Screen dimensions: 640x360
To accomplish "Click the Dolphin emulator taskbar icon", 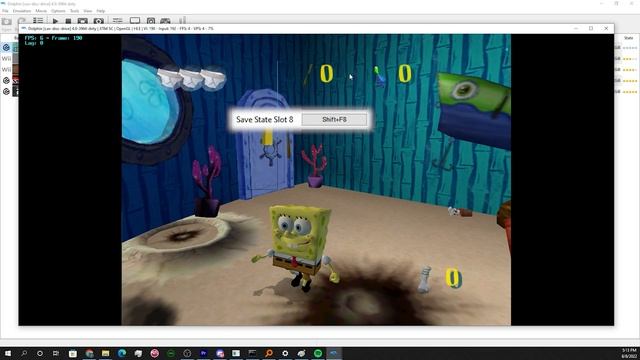I will point(334,353).
